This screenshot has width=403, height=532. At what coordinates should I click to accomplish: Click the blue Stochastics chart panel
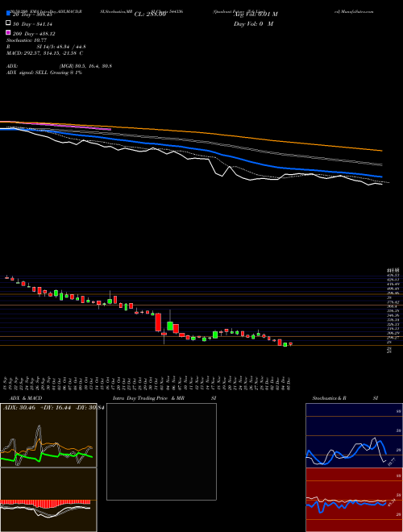click(354, 435)
